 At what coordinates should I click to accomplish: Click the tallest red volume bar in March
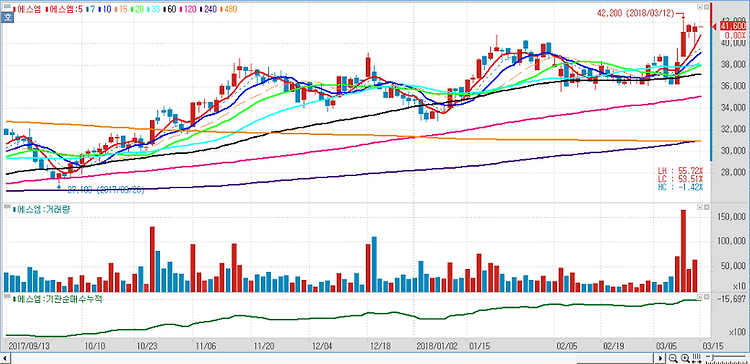pos(684,251)
